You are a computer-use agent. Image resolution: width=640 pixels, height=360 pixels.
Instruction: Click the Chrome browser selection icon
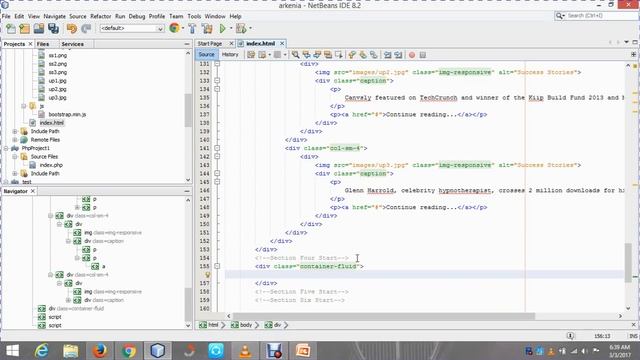pos(174,28)
